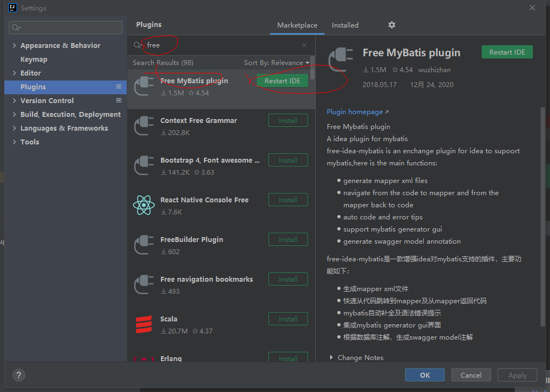The height and width of the screenshot is (392, 550).
Task: Click the Bootstrap 4, Font awesome plugin icon
Action: coord(144,165)
